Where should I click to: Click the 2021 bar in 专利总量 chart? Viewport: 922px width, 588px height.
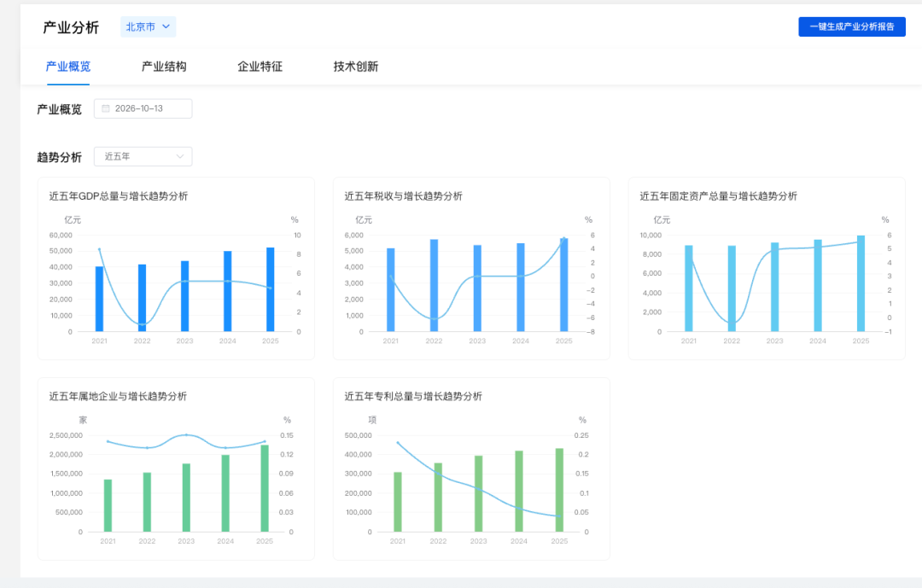[398, 502]
